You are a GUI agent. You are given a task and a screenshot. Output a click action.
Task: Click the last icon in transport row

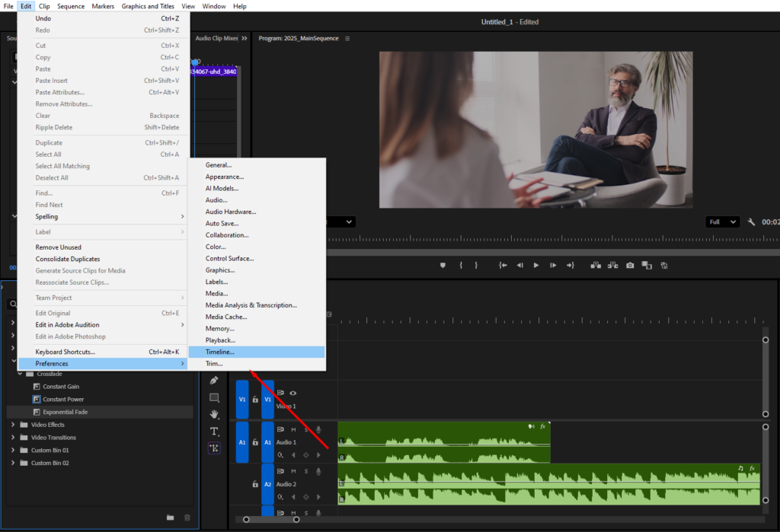pos(664,266)
